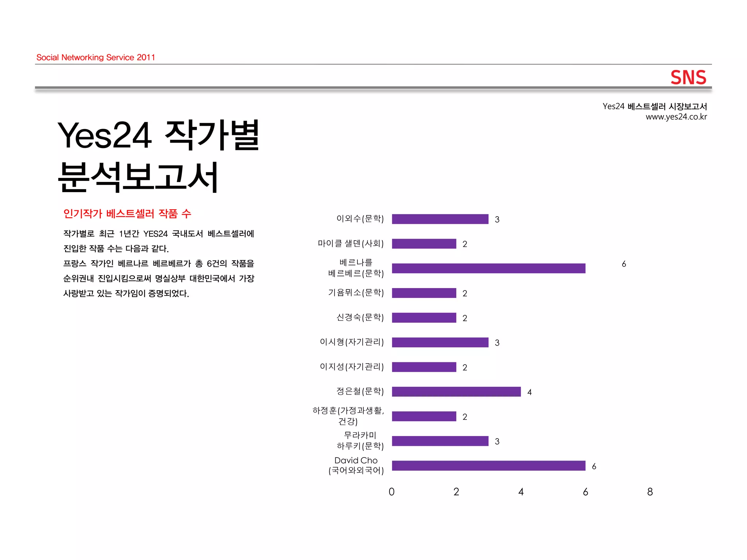Viewport: 747px width, 560px height.
Task: Click x-axis tick label 8
Action: 650,492
